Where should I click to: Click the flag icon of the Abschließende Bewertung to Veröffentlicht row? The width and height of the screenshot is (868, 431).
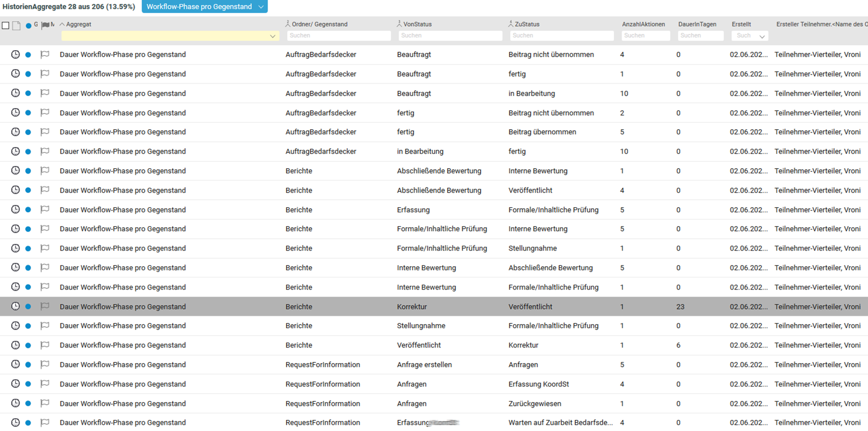pyautogui.click(x=45, y=190)
